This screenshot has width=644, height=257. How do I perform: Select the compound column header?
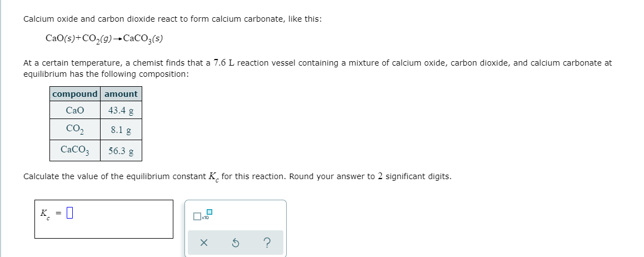75,94
